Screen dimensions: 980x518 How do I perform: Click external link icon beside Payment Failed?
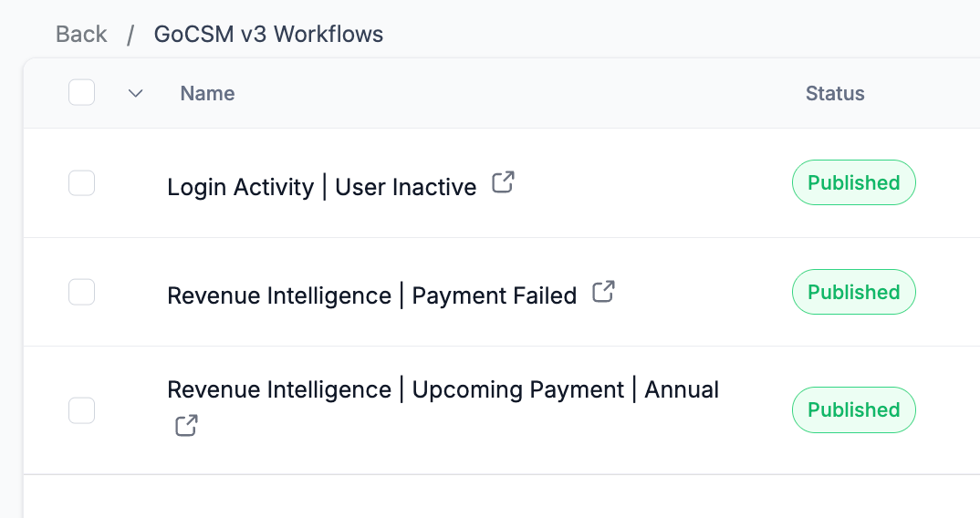click(603, 292)
